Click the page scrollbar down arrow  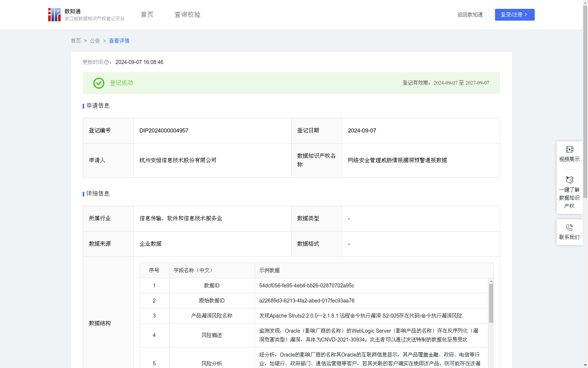[x=585, y=365]
